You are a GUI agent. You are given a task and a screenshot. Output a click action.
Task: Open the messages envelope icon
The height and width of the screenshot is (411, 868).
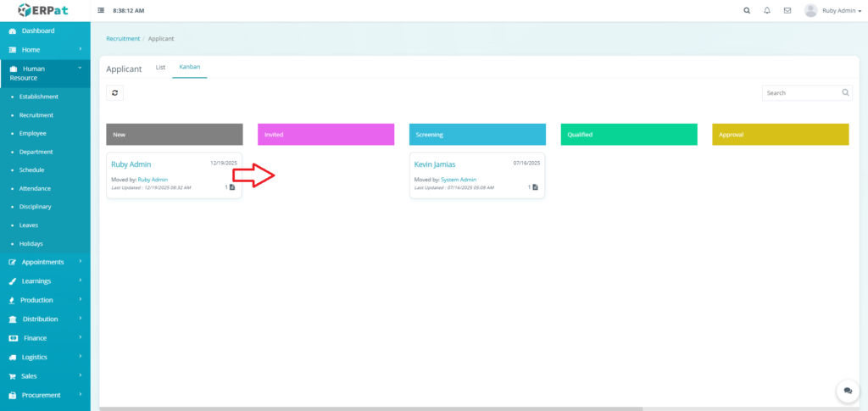pyautogui.click(x=787, y=10)
